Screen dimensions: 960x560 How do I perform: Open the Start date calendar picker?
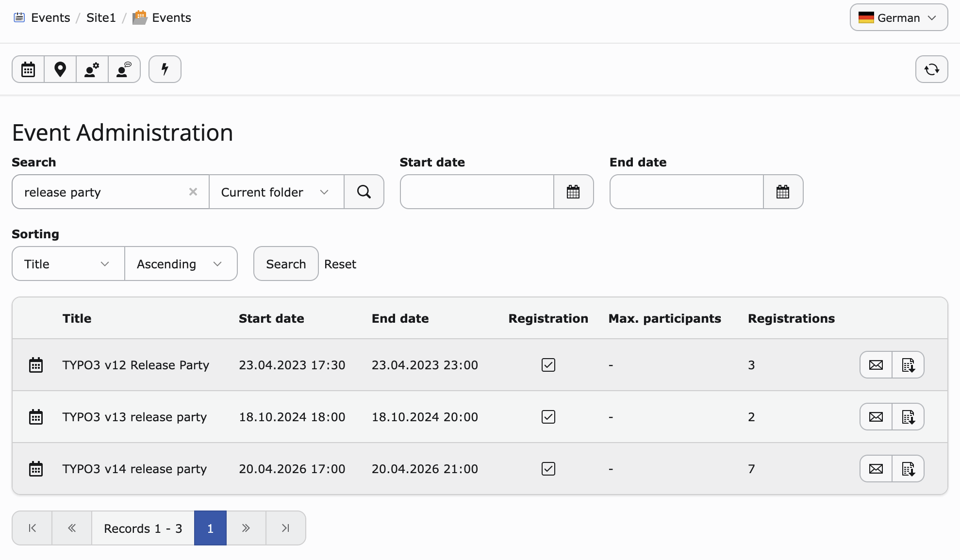click(x=573, y=192)
